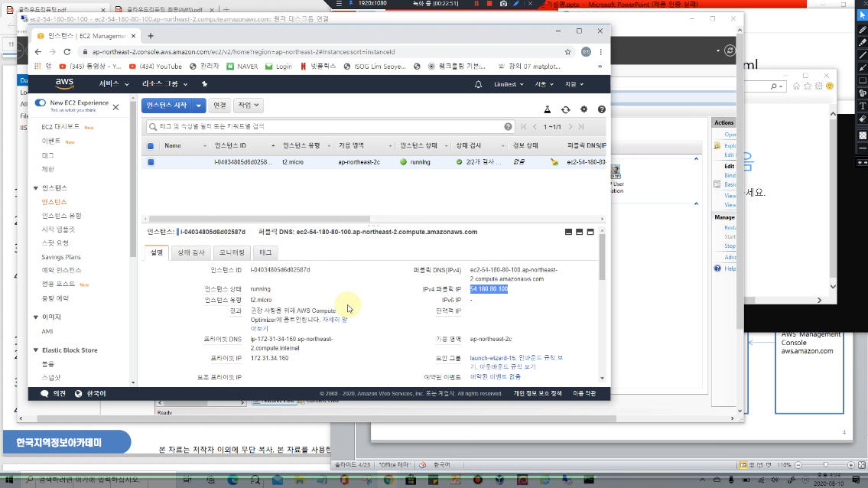The width and height of the screenshot is (868, 488).
Task: Close the New EC2 Experience banner
Action: [115, 107]
